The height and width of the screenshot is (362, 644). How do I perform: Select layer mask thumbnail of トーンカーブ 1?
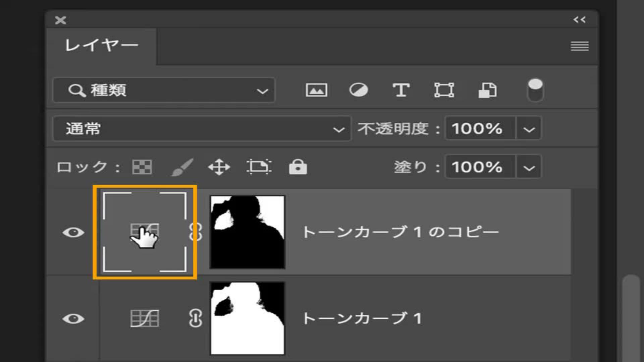point(247,318)
